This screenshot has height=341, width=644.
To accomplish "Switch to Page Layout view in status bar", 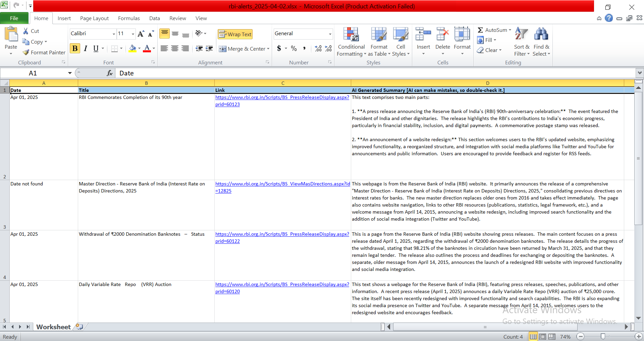I will point(543,337).
